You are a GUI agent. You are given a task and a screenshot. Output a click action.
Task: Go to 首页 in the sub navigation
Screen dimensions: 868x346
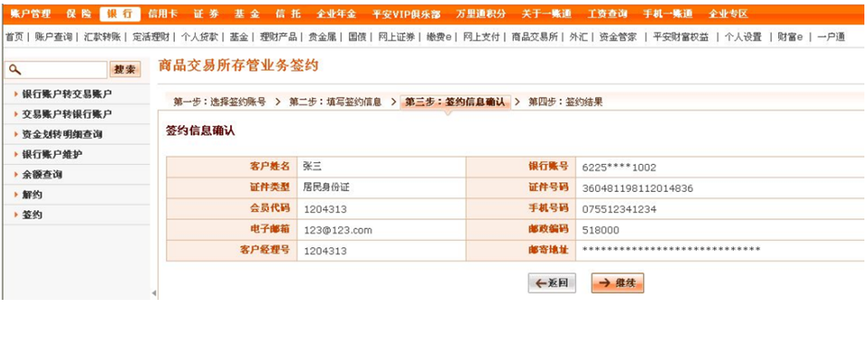coord(14,37)
